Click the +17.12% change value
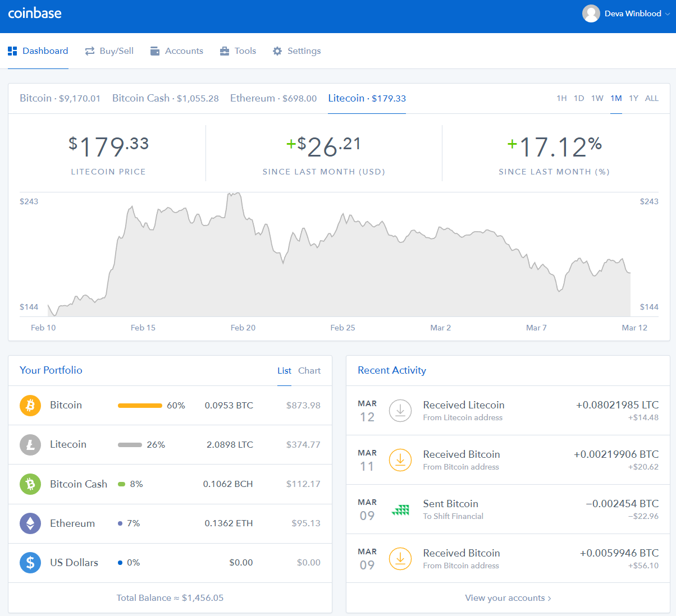The width and height of the screenshot is (676, 616). click(x=554, y=146)
